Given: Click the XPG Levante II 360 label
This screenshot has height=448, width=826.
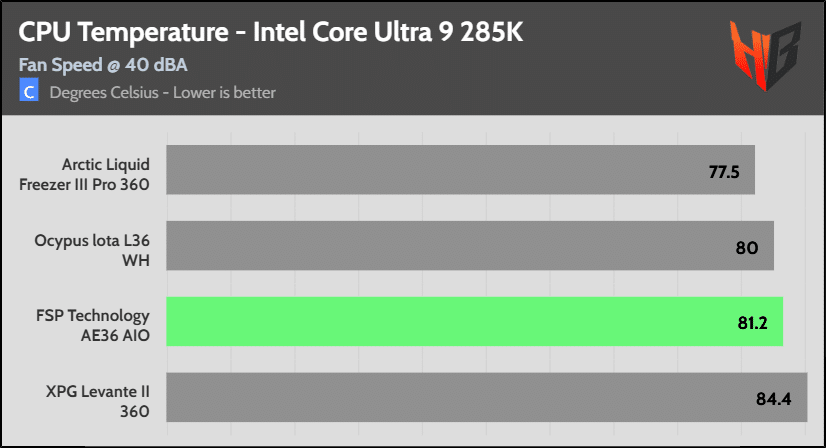Looking at the screenshot, I should point(98,402).
